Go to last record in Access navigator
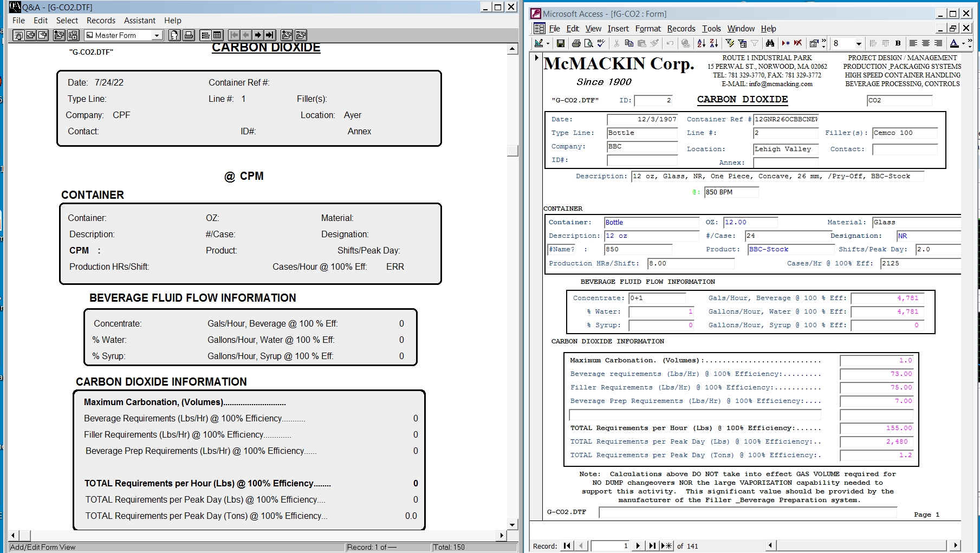Viewport: 980px width, 553px height. (652, 546)
